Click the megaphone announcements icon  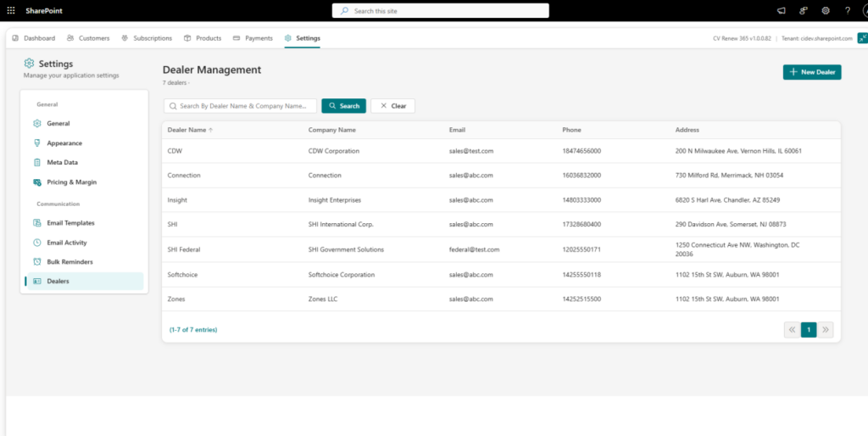coord(781,10)
